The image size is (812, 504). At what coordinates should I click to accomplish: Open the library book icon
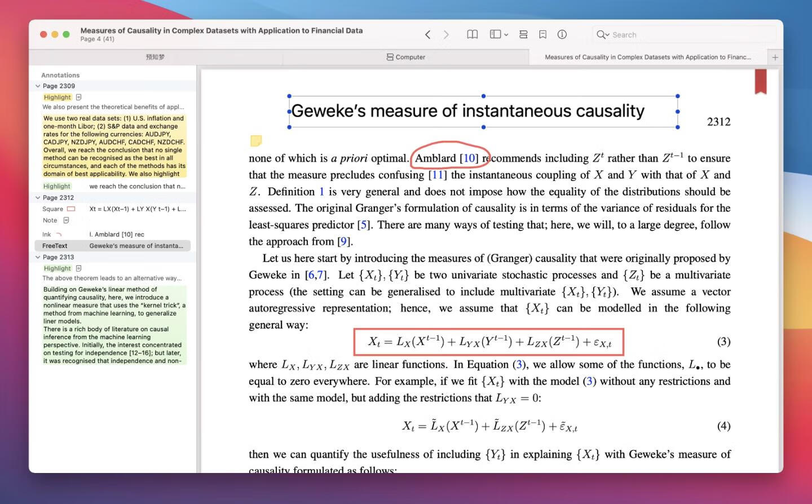pyautogui.click(x=473, y=34)
